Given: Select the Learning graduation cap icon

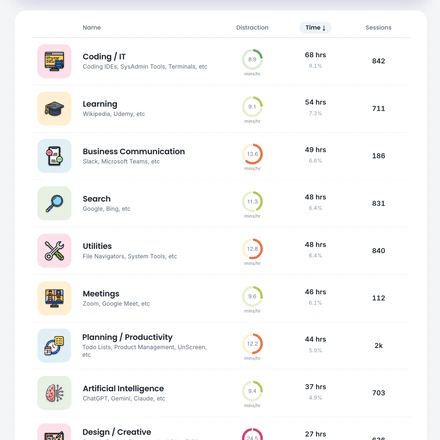Looking at the screenshot, I should click(54, 109).
